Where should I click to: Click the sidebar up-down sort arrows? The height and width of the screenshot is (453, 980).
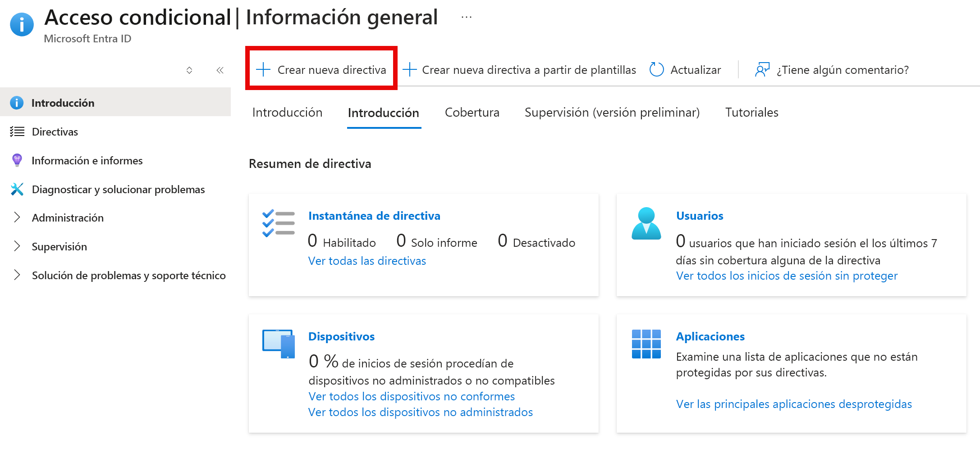tap(189, 70)
